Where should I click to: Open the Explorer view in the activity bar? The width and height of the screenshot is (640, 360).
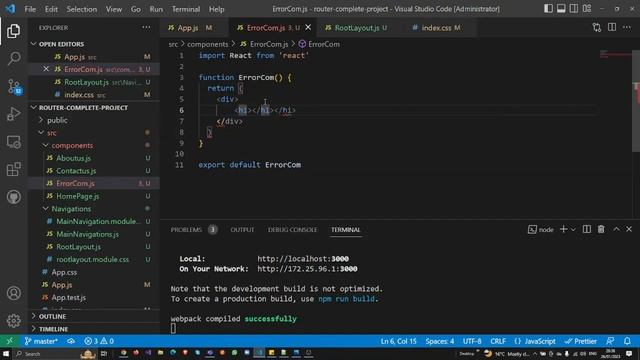pos(13,31)
